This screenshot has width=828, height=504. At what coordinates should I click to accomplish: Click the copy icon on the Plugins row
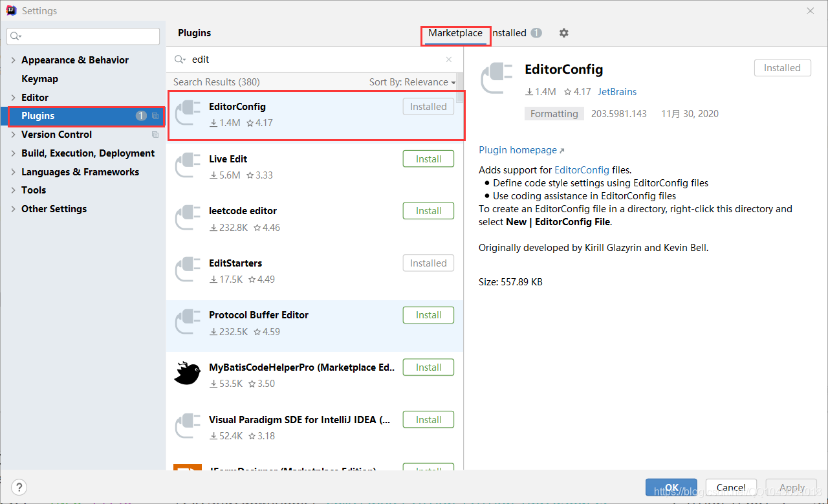coord(155,116)
